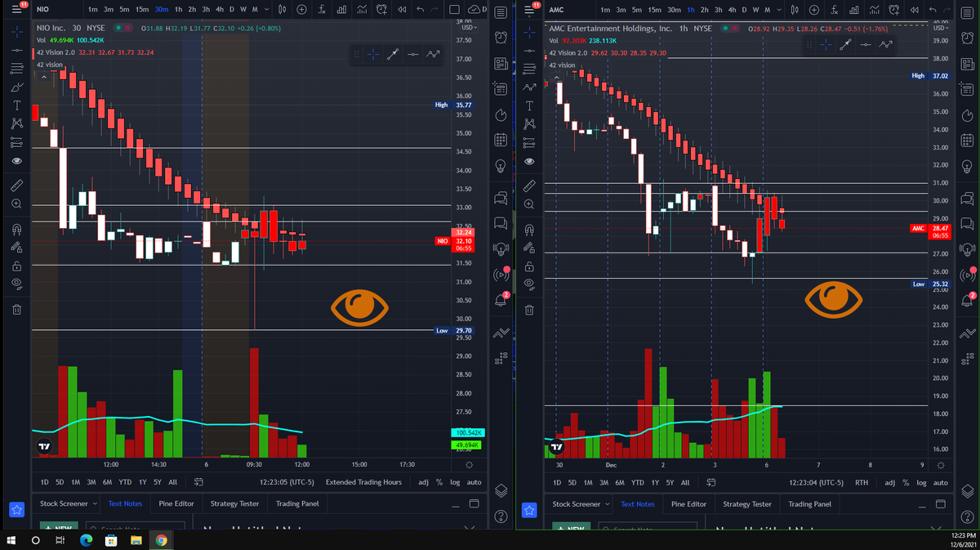
Task: Open Compare symbol plus icon in NIO window
Action: coord(301,9)
